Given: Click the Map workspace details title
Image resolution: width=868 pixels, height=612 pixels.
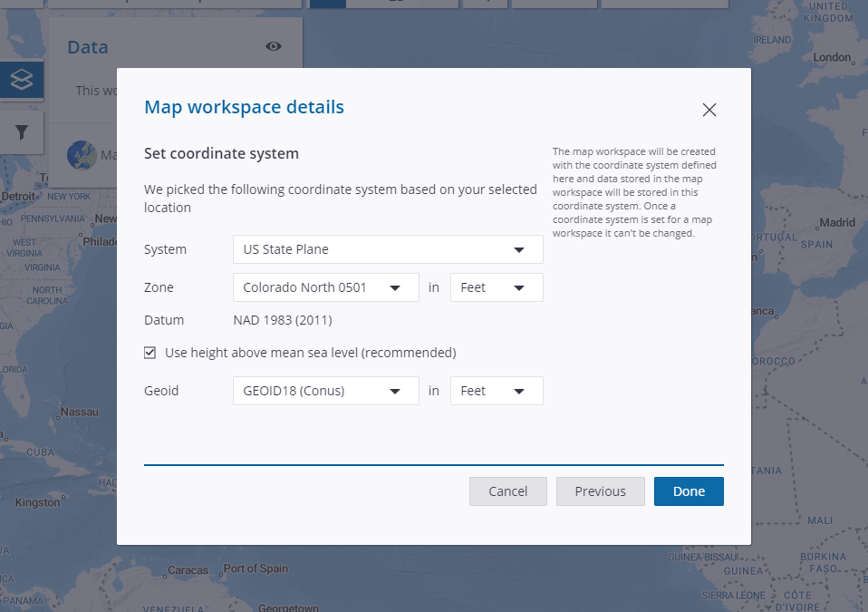Looking at the screenshot, I should tap(244, 107).
